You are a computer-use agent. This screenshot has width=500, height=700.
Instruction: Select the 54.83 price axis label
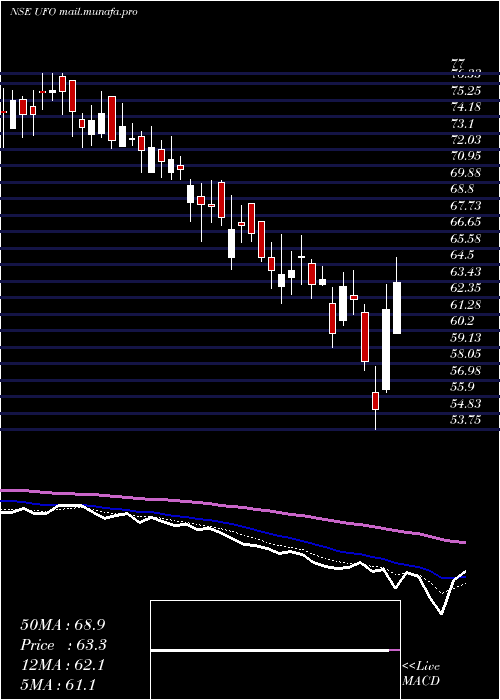click(466, 403)
